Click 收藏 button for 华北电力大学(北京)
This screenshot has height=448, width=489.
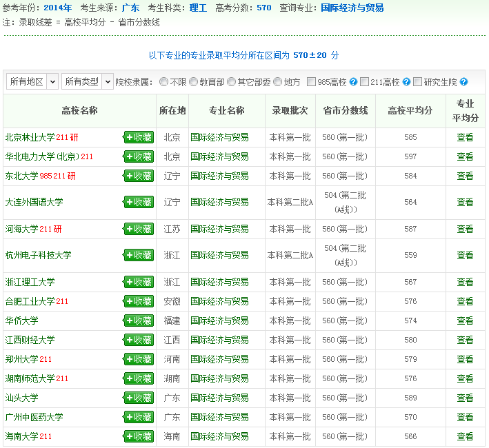tap(139, 156)
